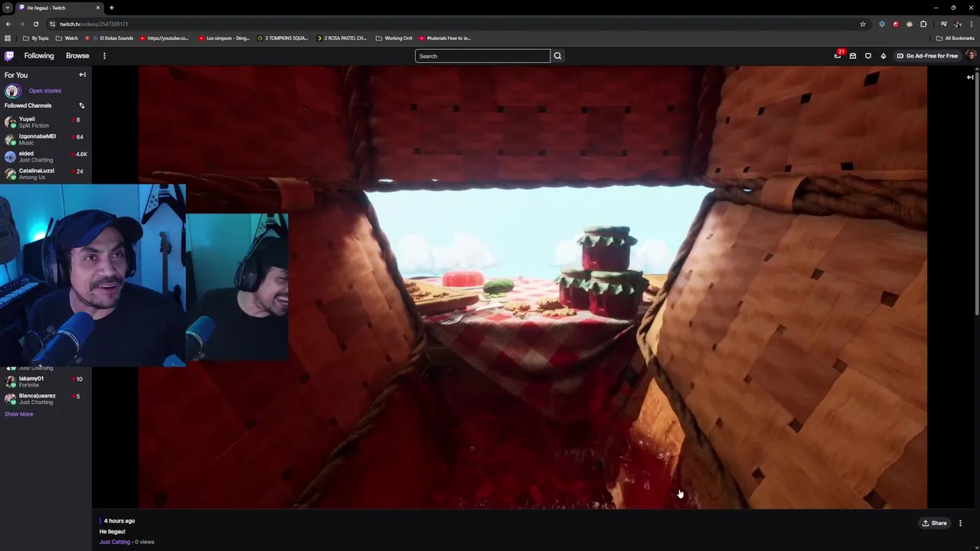Open Chrome three-dot menu

pyautogui.click(x=972, y=24)
